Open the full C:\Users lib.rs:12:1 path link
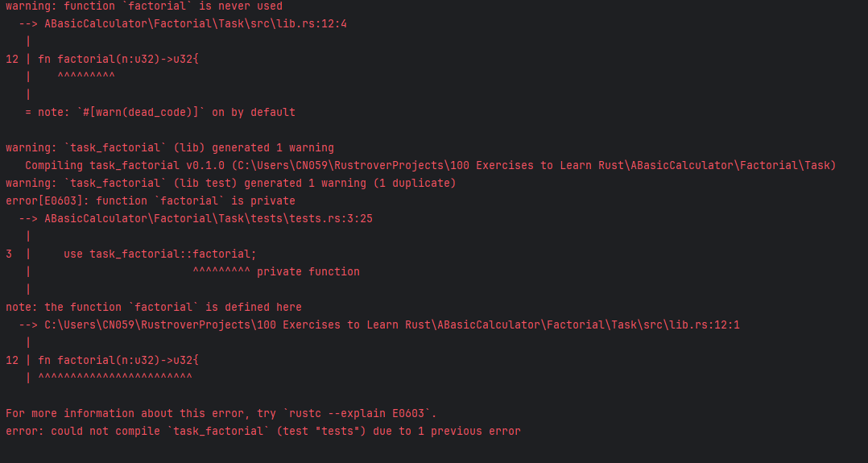This screenshot has width=868, height=463. coord(392,325)
